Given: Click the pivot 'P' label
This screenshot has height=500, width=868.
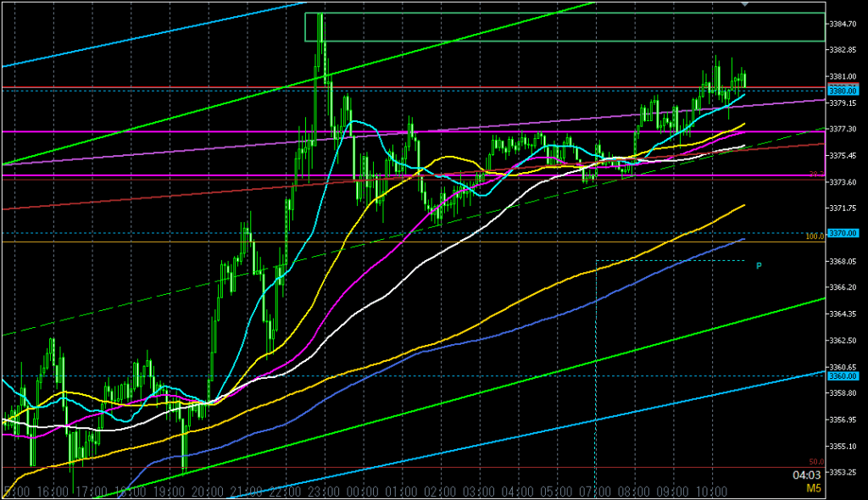Looking at the screenshot, I should click(759, 266).
